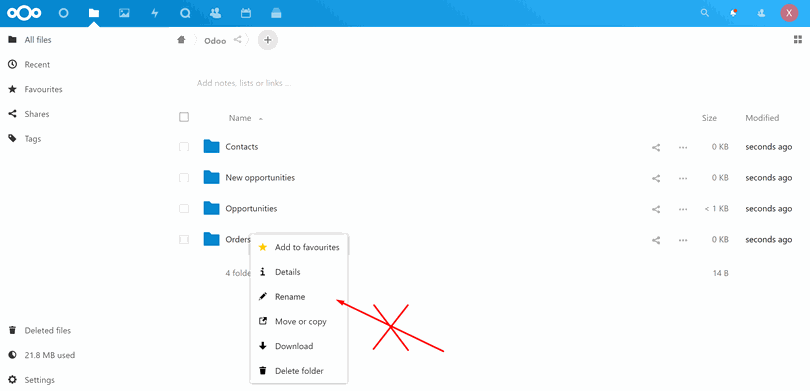Open the Activity lightning icon

pyautogui.click(x=154, y=13)
